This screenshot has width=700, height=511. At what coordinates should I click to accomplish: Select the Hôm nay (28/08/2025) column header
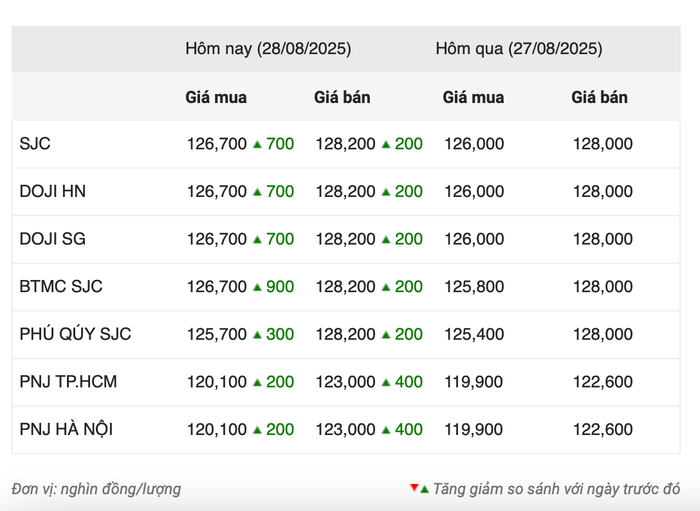(x=268, y=48)
